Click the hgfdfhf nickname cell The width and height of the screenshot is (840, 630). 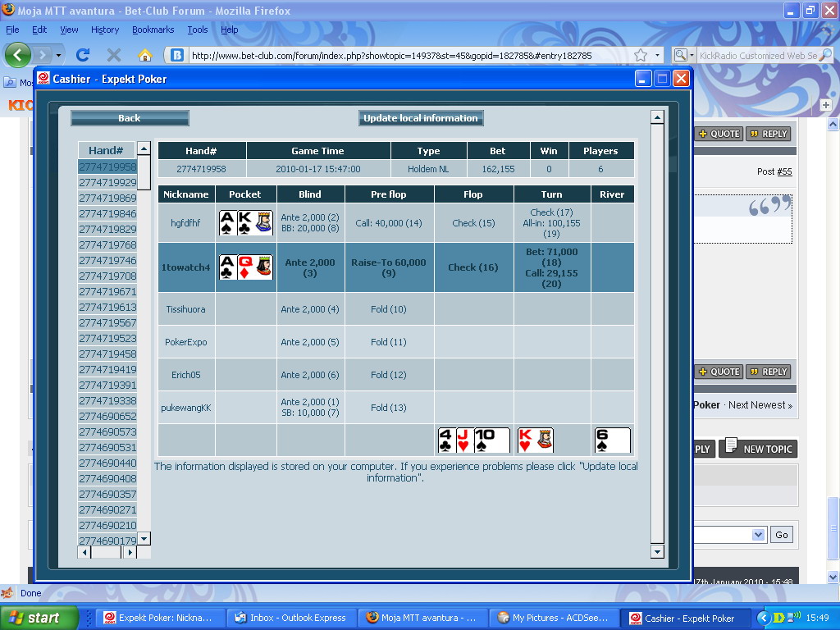[x=186, y=223]
